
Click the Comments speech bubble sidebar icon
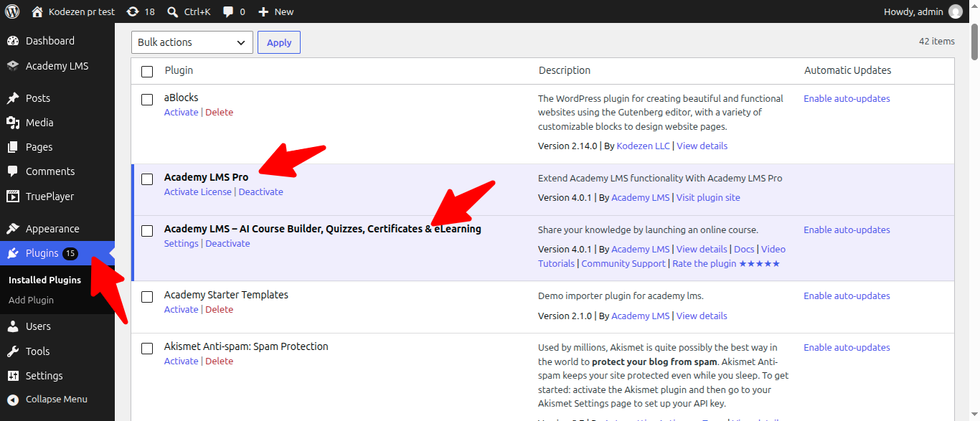pos(13,171)
